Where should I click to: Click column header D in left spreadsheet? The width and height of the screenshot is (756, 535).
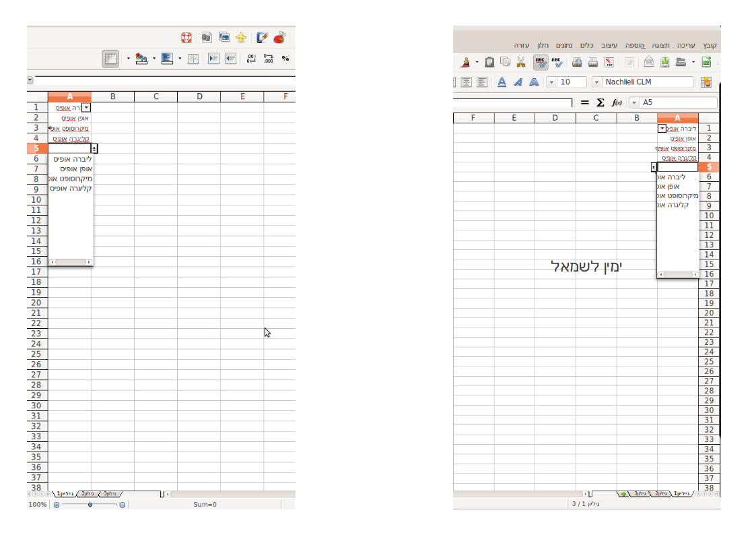[199, 96]
